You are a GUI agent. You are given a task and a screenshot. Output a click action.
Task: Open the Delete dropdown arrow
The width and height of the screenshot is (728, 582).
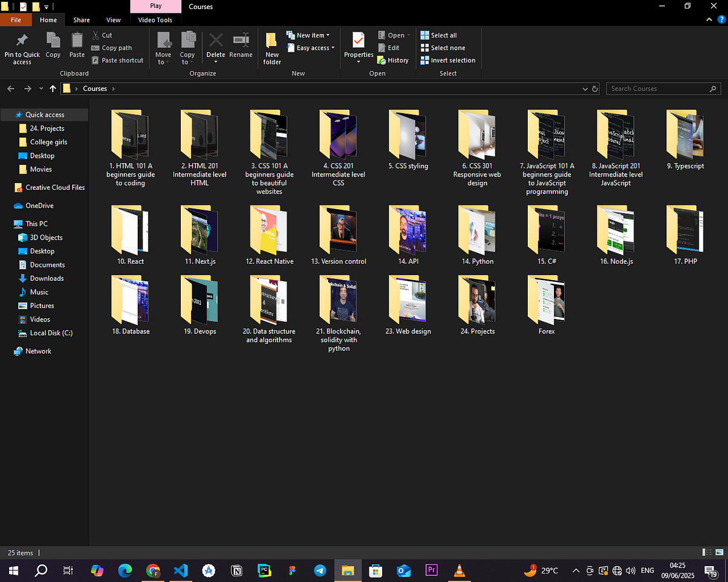(216, 61)
